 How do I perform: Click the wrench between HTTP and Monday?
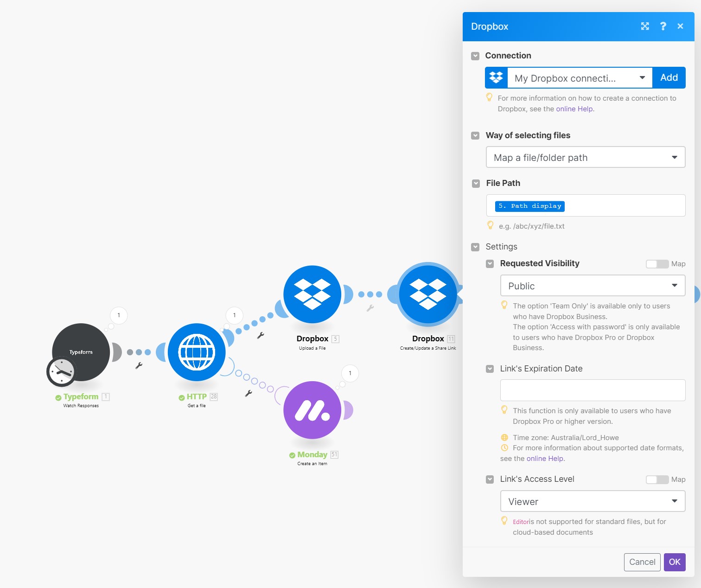tap(249, 394)
